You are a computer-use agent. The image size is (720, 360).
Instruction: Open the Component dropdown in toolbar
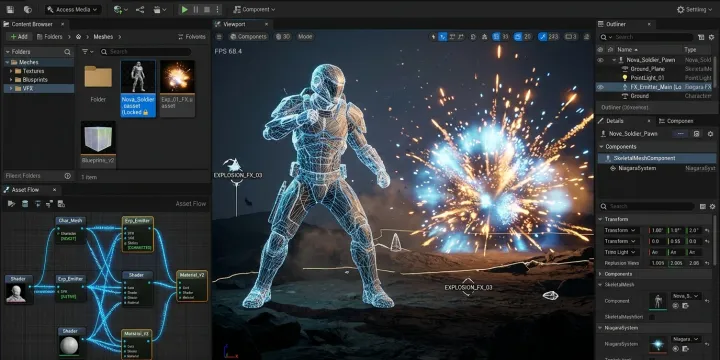tap(254, 9)
